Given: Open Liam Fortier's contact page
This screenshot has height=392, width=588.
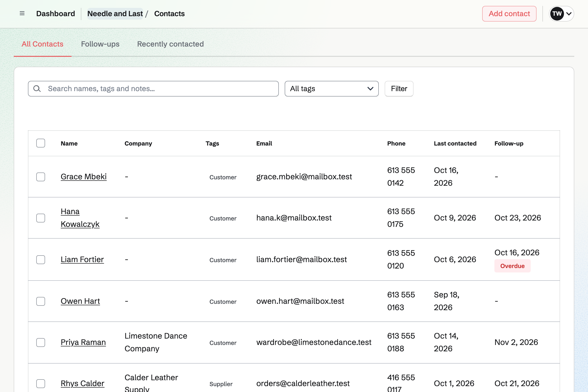Looking at the screenshot, I should [82, 259].
